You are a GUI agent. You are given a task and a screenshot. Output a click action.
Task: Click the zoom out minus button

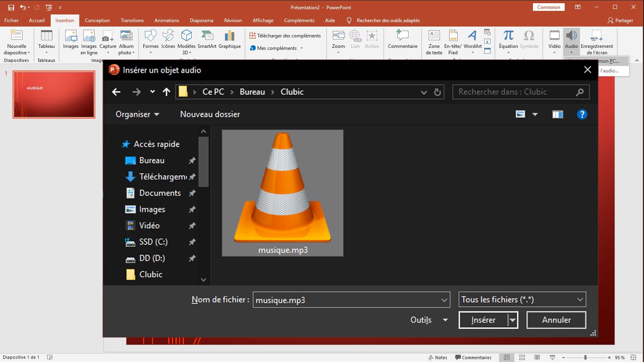point(563,357)
